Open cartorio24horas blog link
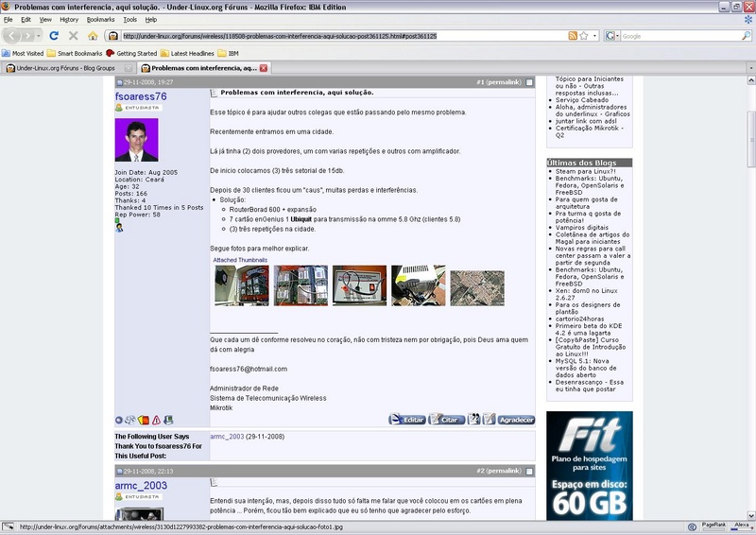This screenshot has width=756, height=535. click(579, 319)
